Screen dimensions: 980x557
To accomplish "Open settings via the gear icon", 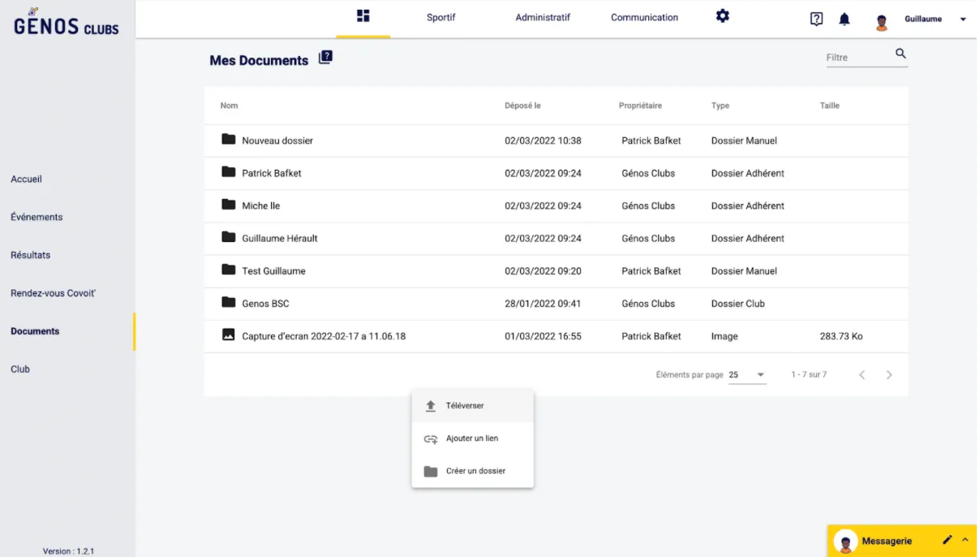I will [x=722, y=16].
